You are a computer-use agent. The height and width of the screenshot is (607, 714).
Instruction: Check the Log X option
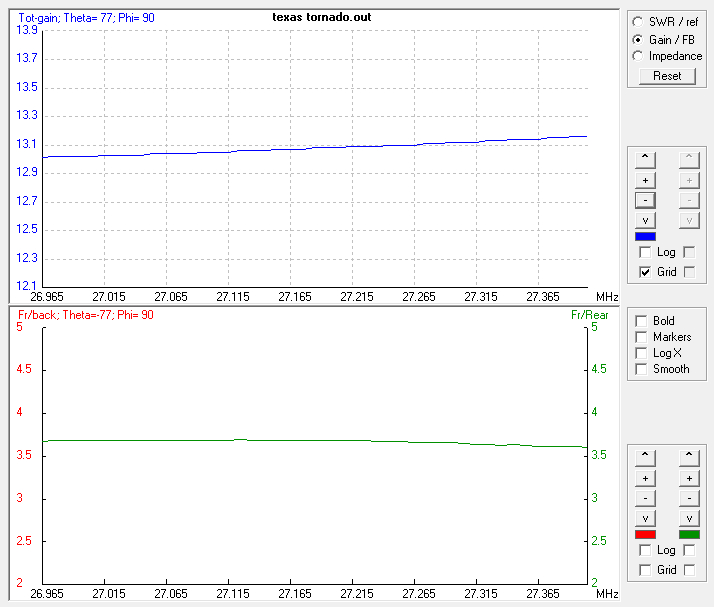[641, 353]
